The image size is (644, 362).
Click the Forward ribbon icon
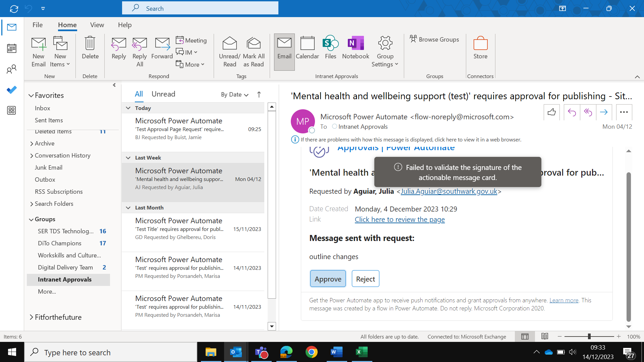click(162, 44)
